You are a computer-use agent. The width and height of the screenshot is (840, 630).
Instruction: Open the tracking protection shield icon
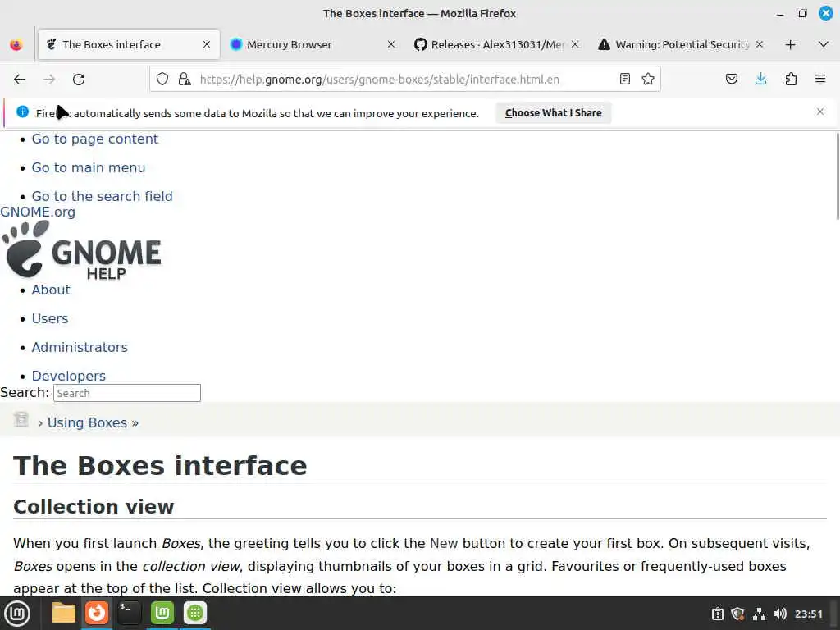[162, 80]
